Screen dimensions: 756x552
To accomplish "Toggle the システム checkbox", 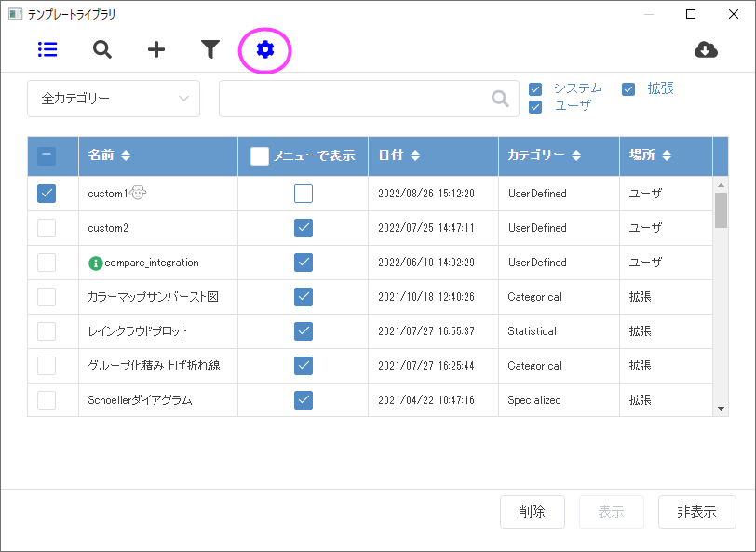I will [x=535, y=89].
